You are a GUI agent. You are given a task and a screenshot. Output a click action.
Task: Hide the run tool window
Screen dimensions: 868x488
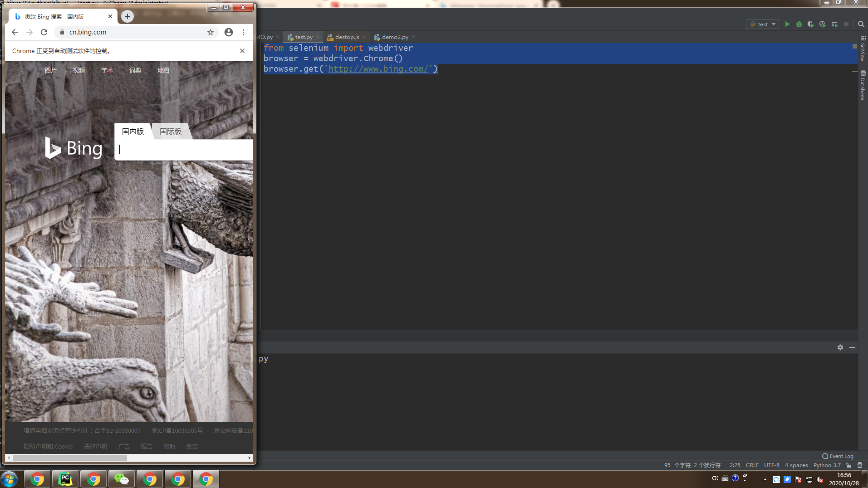tap(852, 347)
